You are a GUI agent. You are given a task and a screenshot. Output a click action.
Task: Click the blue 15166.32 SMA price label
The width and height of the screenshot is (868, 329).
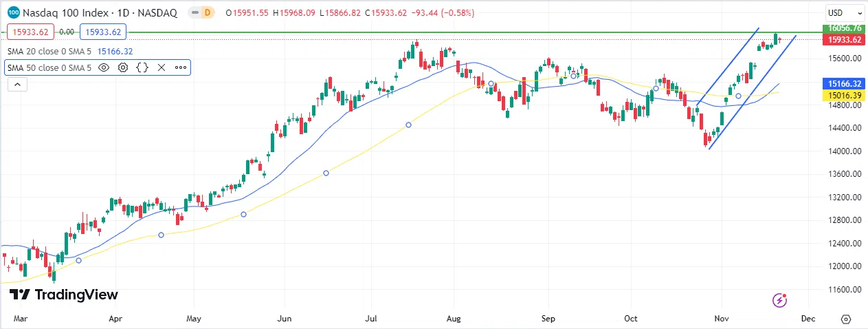[845, 83]
